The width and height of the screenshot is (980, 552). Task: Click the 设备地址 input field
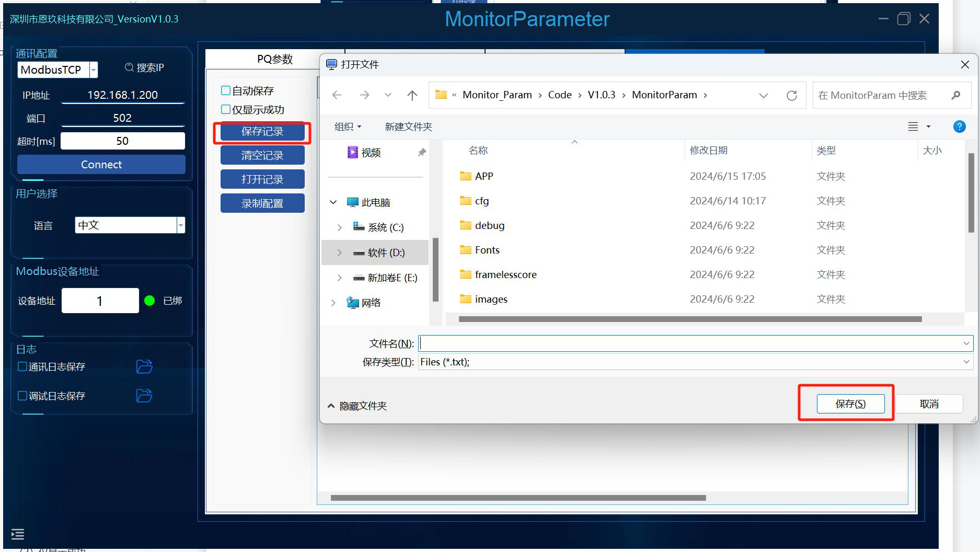(x=100, y=301)
